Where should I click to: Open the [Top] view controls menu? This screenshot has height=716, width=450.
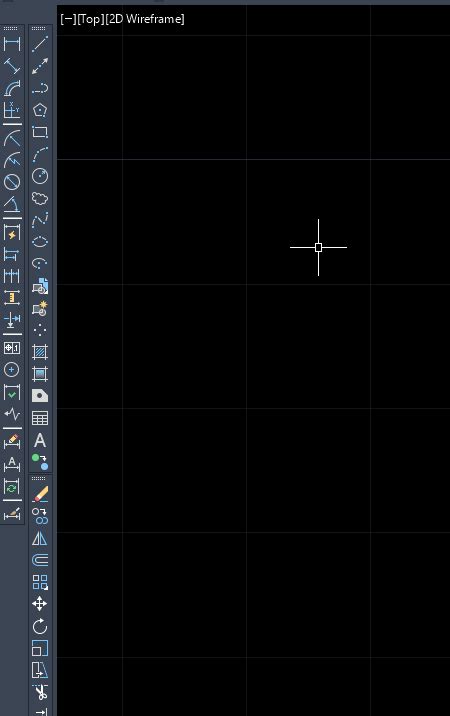91,19
